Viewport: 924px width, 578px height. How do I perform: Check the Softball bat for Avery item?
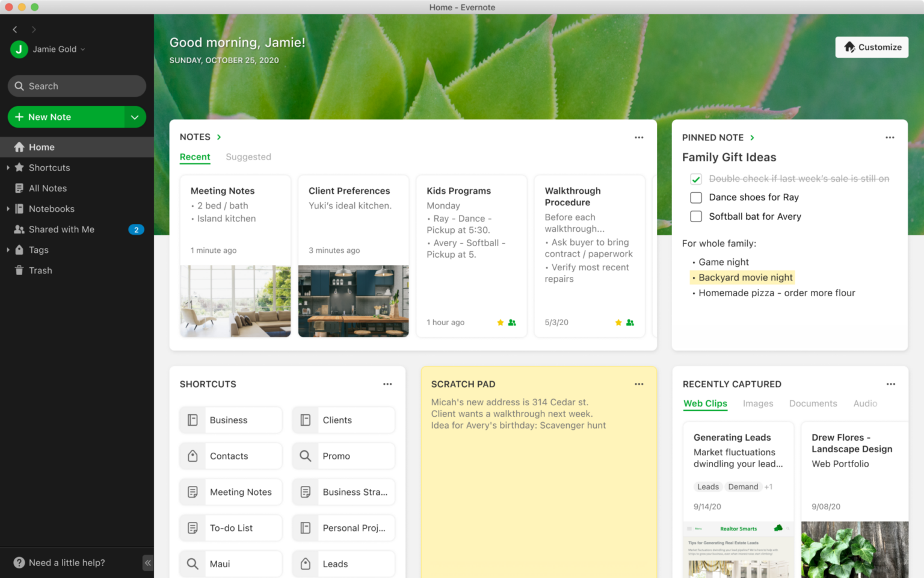coord(696,216)
